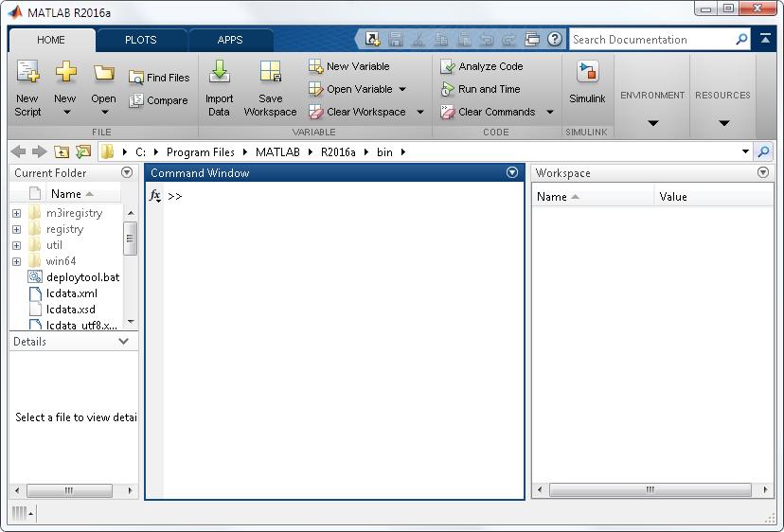
Task: Switch to the PLOTS tab
Action: coord(141,40)
